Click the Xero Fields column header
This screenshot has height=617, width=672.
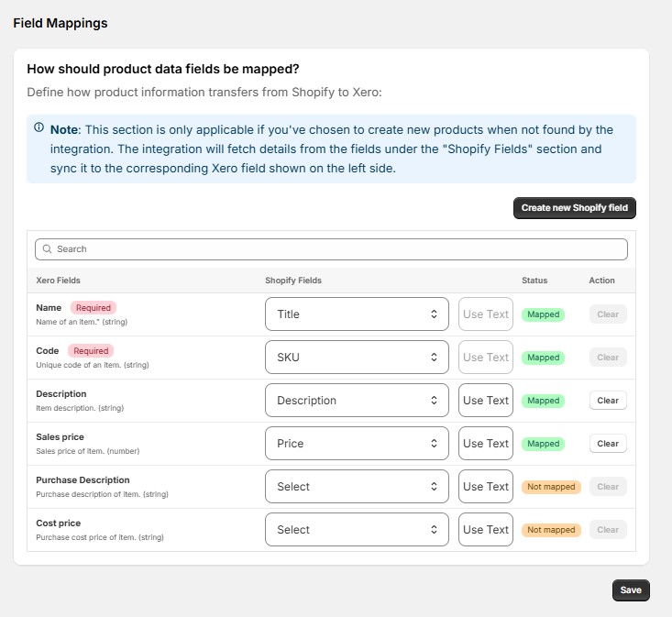pos(59,281)
